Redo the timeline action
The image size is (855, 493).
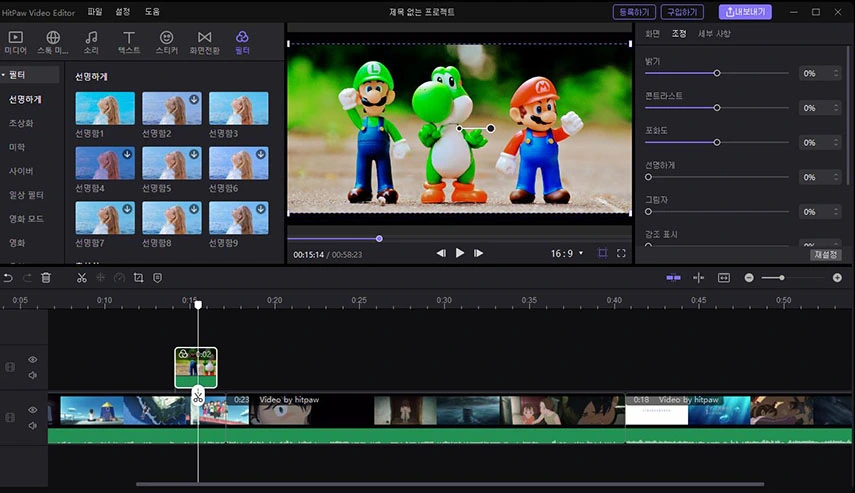[27, 278]
